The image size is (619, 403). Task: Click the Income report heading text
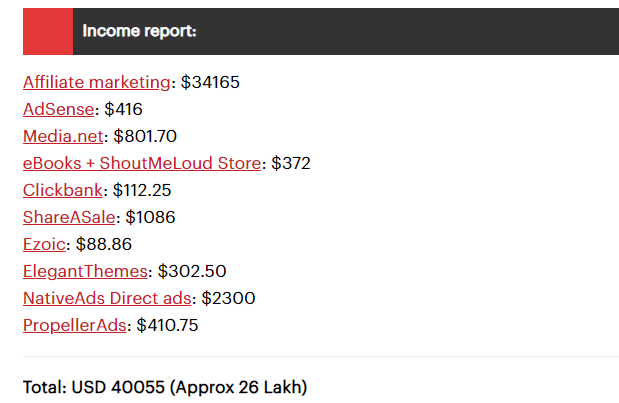(139, 31)
